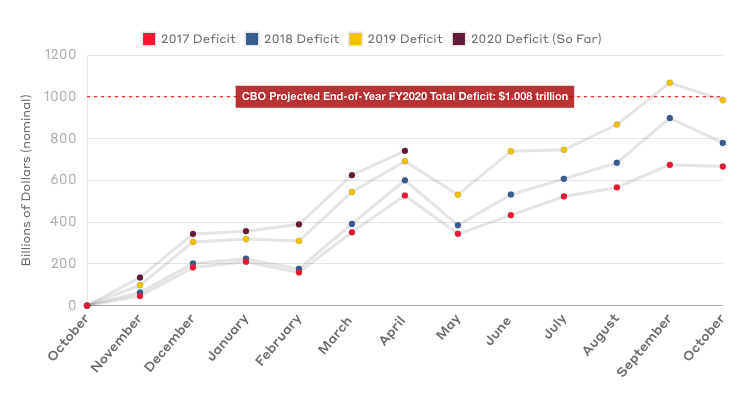Image resolution: width=755 pixels, height=413 pixels.
Task: Click the red 2017 Deficit legend swatch
Action: [149, 39]
